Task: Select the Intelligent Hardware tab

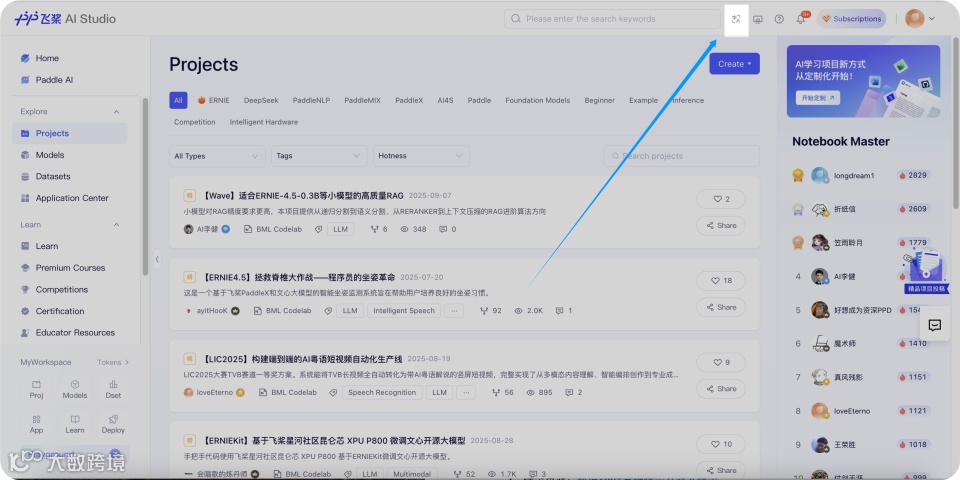Action: [264, 122]
